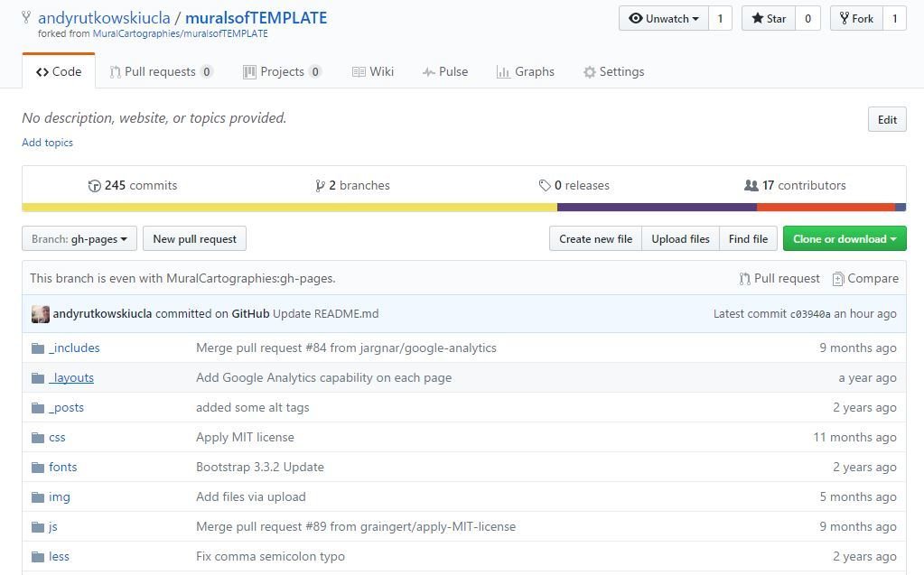The width and height of the screenshot is (924, 575).
Task: Open the stargazers count 0
Action: pyautogui.click(x=807, y=18)
